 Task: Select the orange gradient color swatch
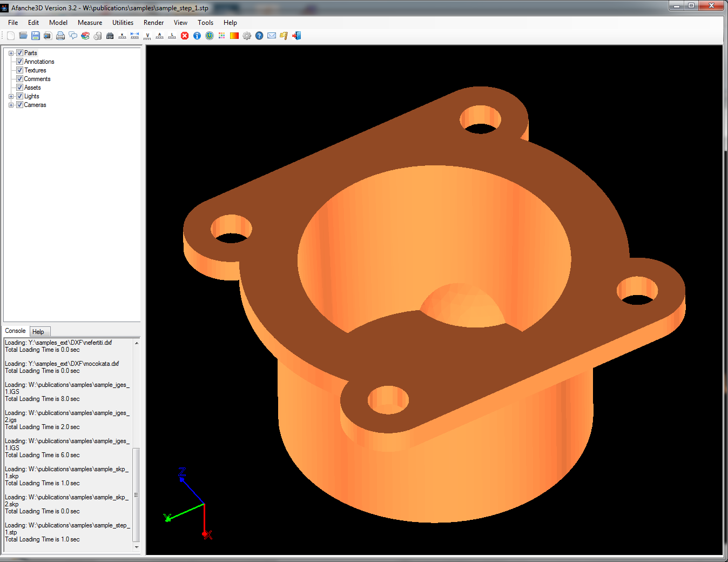(234, 36)
